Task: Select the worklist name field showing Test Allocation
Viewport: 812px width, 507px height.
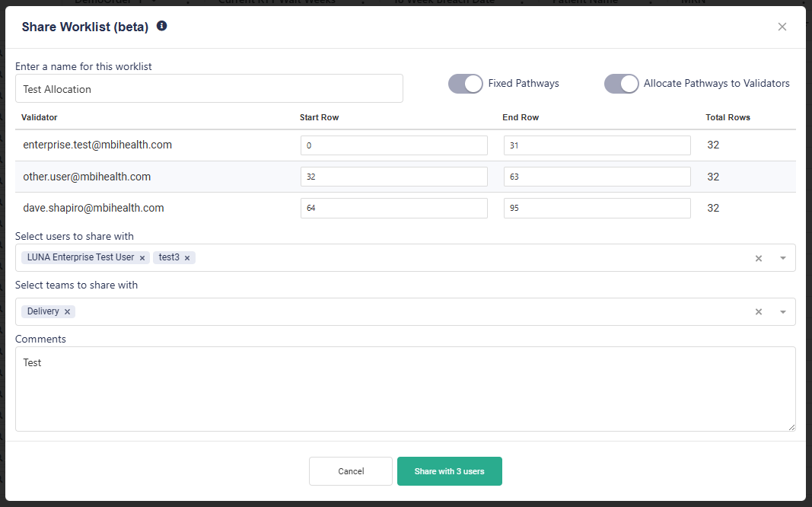Action: 209,88
